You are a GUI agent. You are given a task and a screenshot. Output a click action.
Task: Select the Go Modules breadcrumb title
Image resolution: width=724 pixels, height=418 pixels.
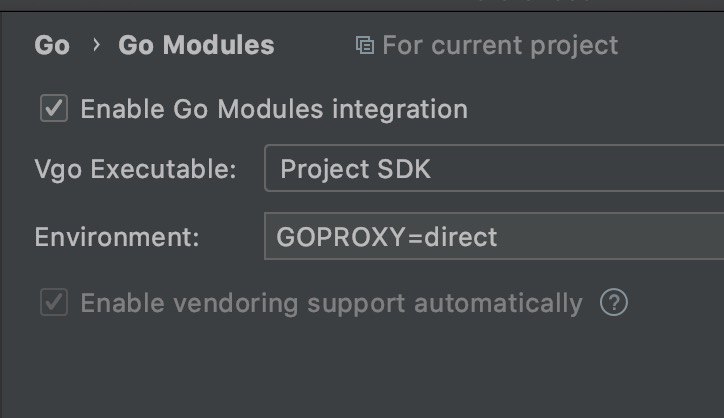(x=196, y=45)
